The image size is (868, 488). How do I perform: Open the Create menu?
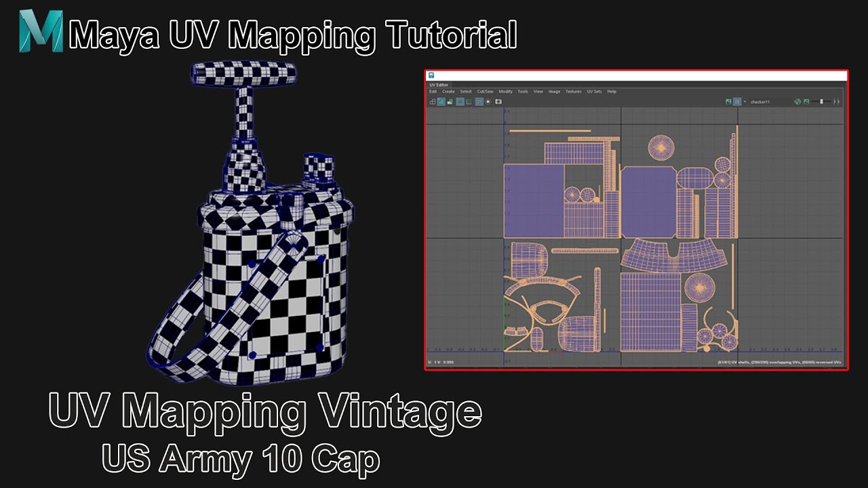click(x=448, y=91)
